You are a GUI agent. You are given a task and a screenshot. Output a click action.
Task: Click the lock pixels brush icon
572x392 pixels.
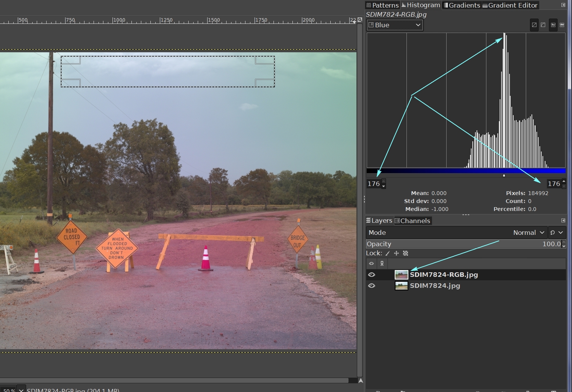[388, 253]
